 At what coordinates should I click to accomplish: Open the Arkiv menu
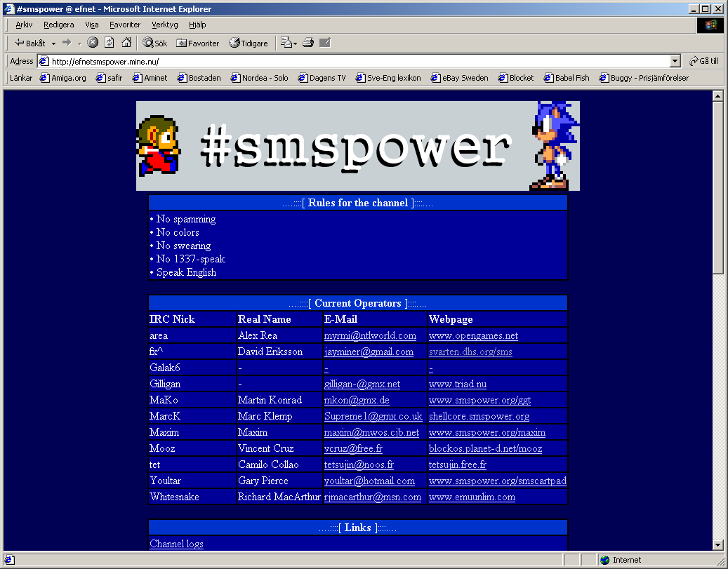[24, 25]
